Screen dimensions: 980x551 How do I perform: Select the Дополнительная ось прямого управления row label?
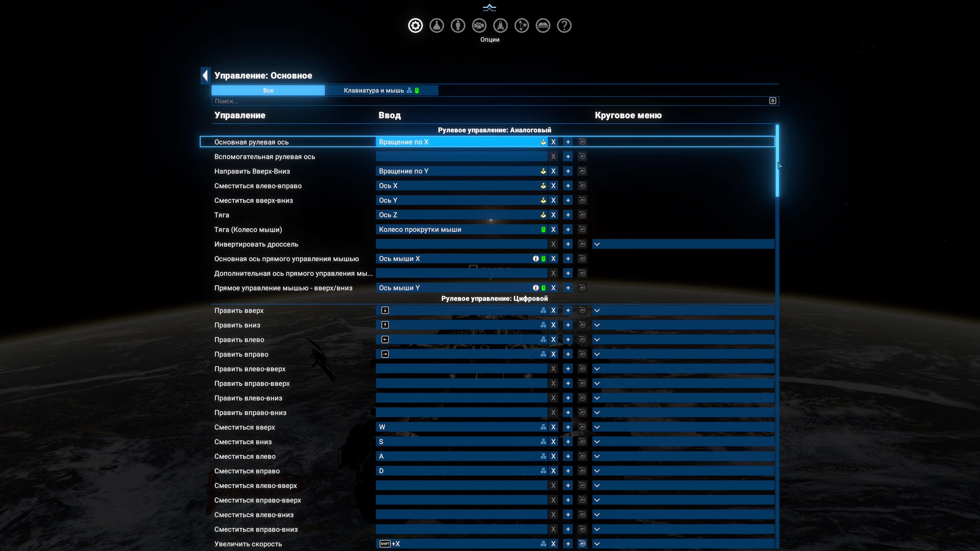pyautogui.click(x=293, y=273)
